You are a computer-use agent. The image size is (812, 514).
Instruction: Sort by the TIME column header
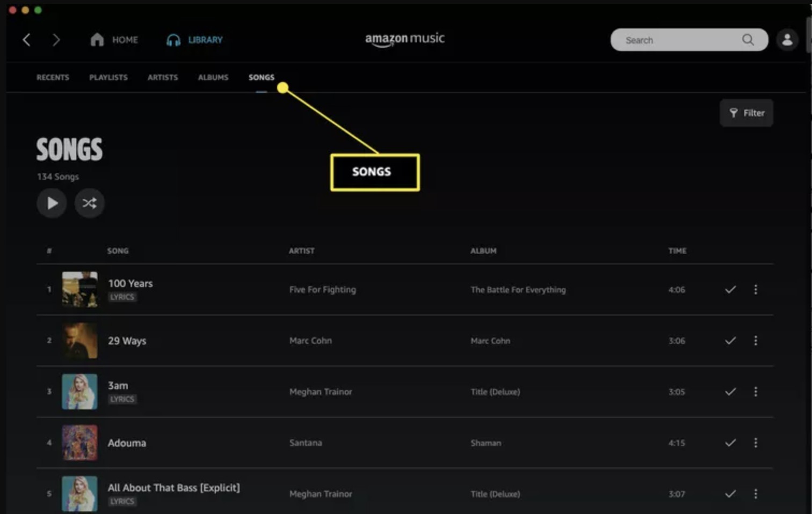[677, 251]
